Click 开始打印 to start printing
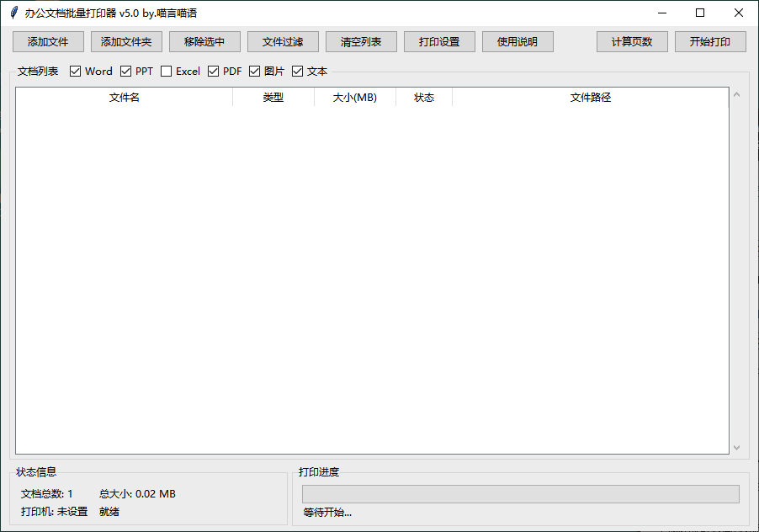759x532 pixels. tap(710, 41)
